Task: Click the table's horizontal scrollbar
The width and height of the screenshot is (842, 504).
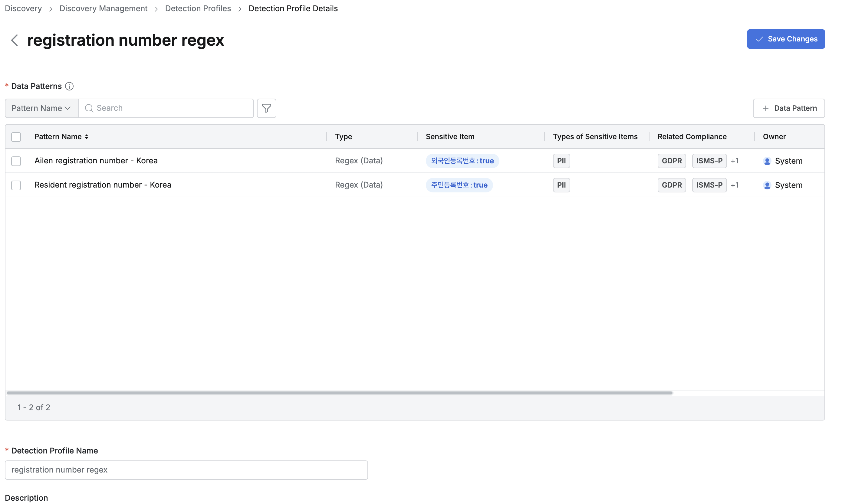Action: click(339, 393)
